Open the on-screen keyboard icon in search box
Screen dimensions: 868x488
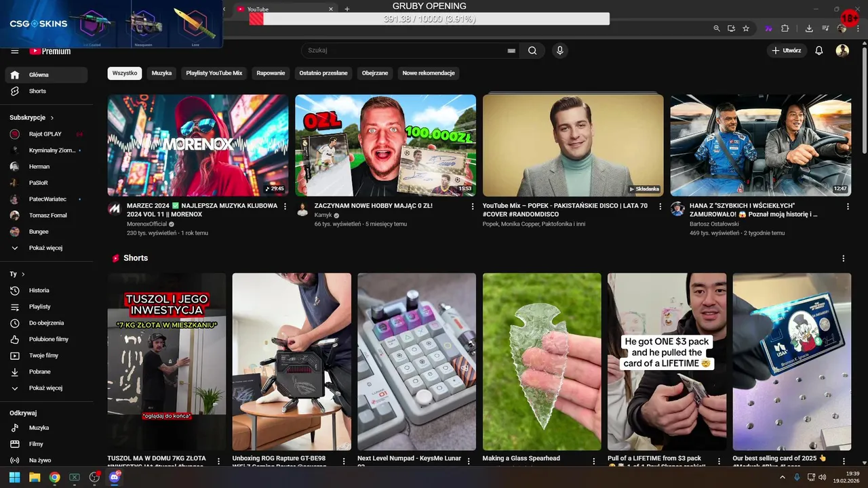point(511,51)
